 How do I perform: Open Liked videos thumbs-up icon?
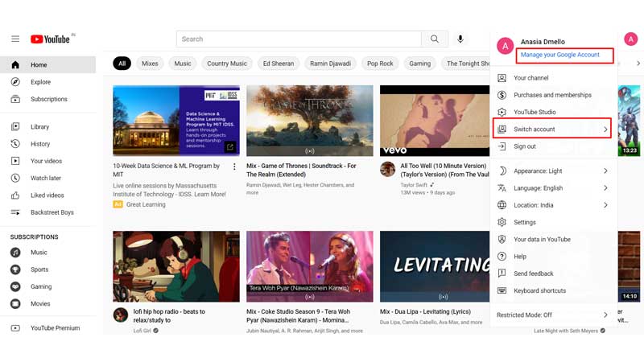click(15, 195)
